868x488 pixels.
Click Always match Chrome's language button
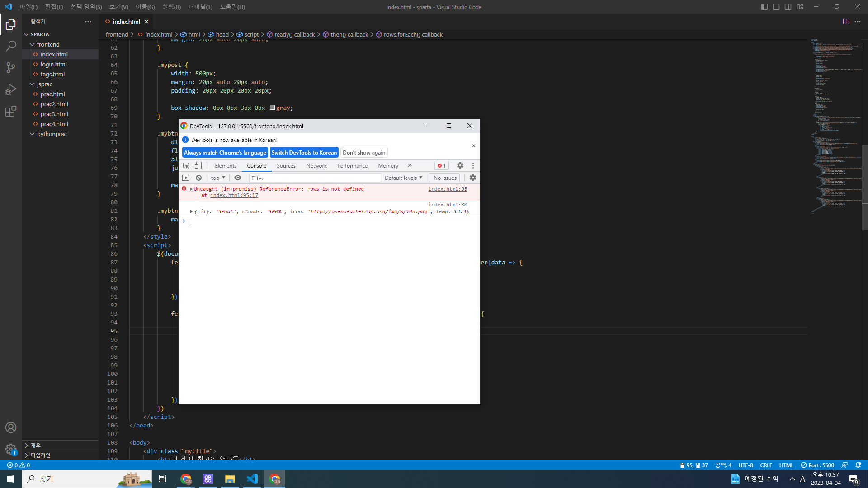click(x=225, y=153)
